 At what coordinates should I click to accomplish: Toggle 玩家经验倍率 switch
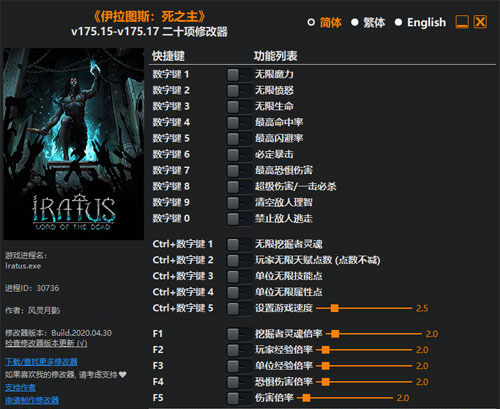click(x=239, y=350)
